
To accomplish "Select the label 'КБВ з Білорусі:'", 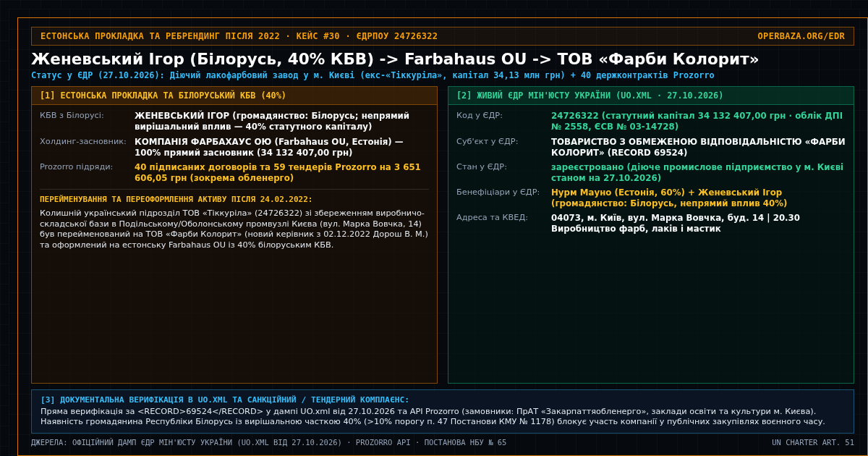I will point(72,116).
